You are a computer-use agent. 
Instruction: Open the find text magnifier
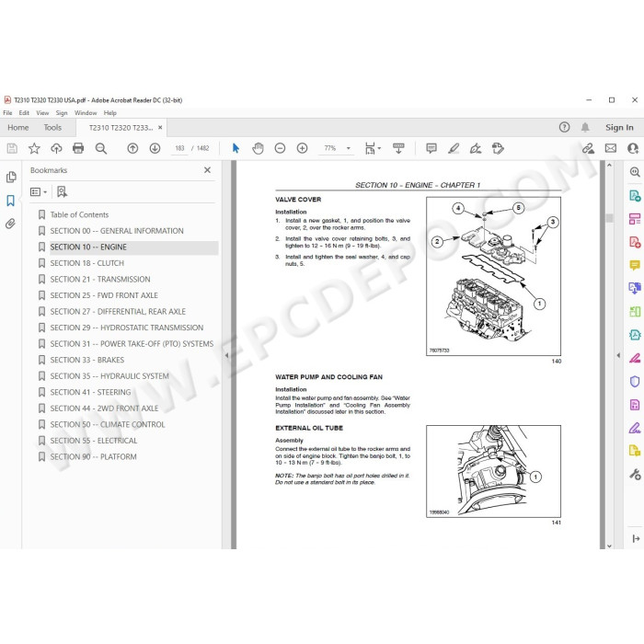tap(101, 148)
